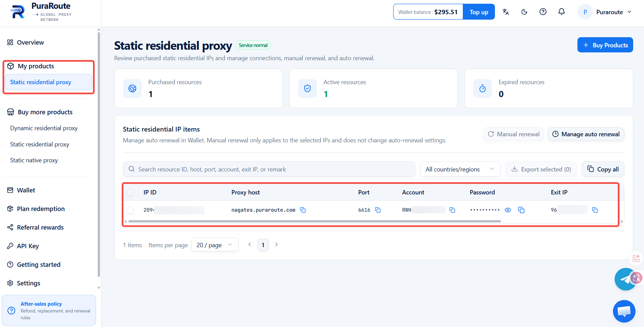The image size is (644, 327).
Task: Click Manage auto renewal
Action: point(586,134)
